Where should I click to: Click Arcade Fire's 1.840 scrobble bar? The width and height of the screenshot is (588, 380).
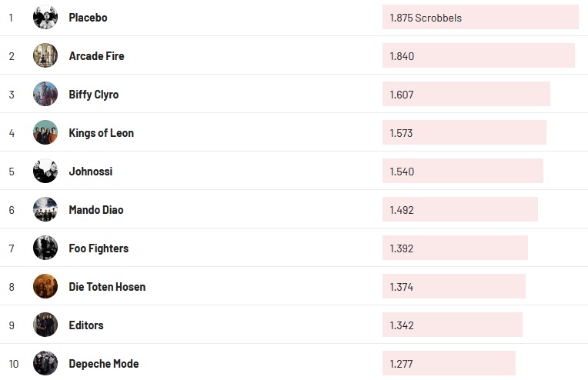pyautogui.click(x=478, y=55)
